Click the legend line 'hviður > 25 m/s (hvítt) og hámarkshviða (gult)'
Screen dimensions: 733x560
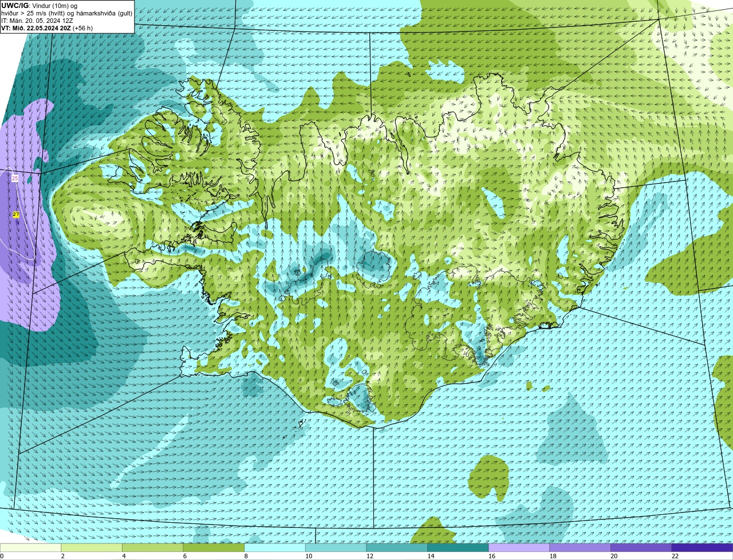click(66, 13)
